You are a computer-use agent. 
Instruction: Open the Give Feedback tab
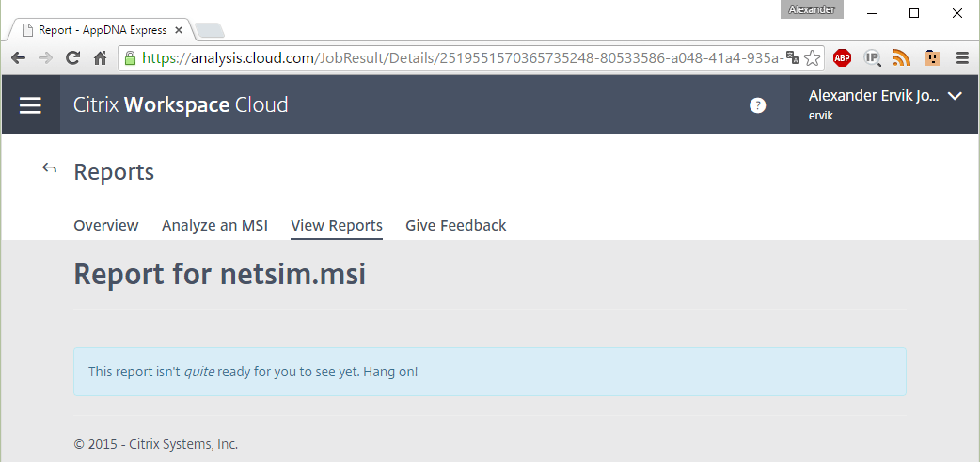click(x=455, y=225)
